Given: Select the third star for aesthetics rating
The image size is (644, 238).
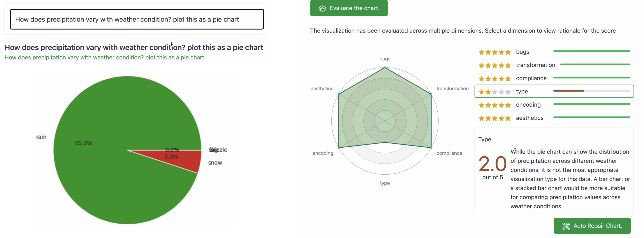Looking at the screenshot, I should pos(494,118).
